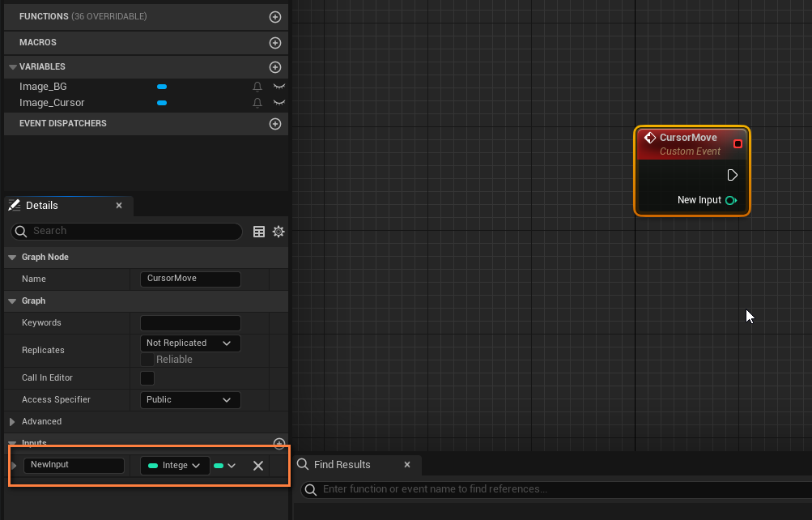Remove the NewInput parameter
Screen dimensions: 812x520
pos(258,466)
